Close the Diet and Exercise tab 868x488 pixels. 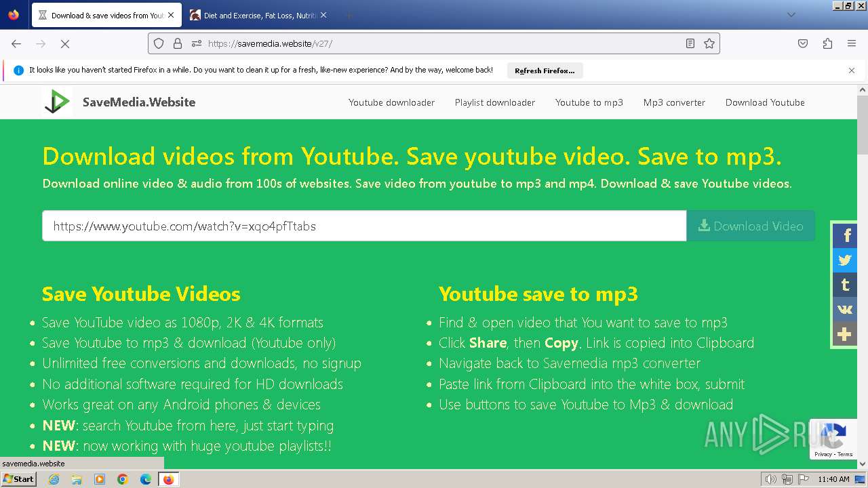click(323, 15)
